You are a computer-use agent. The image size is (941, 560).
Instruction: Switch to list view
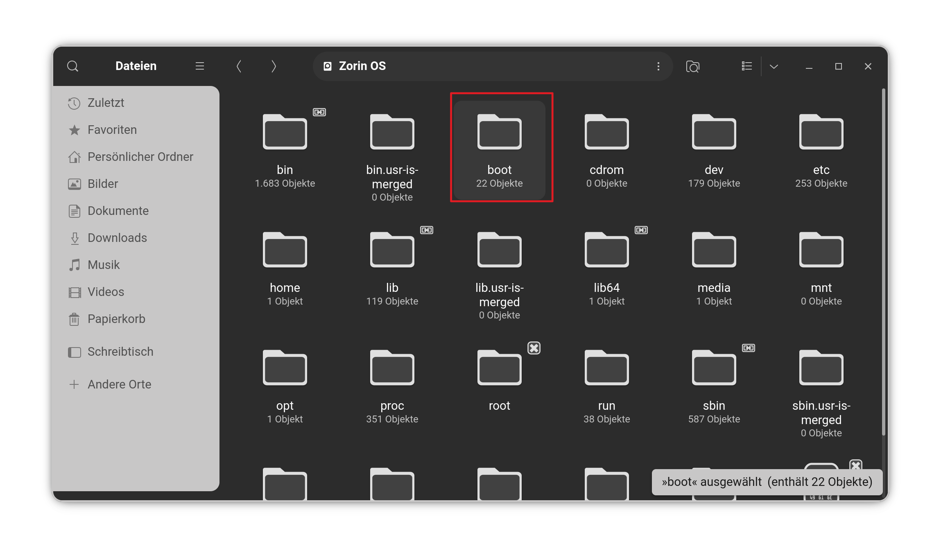[x=747, y=66]
